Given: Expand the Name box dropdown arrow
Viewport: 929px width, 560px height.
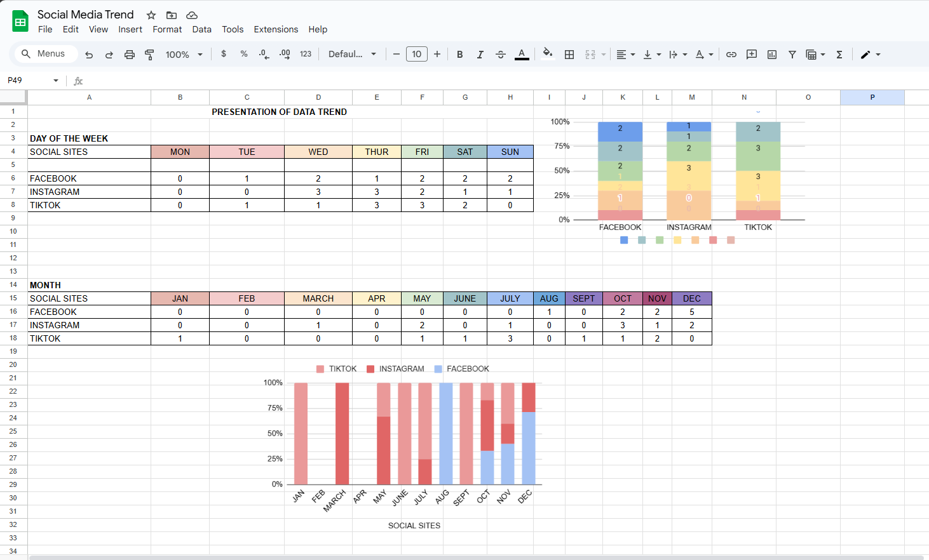Looking at the screenshot, I should (x=56, y=81).
